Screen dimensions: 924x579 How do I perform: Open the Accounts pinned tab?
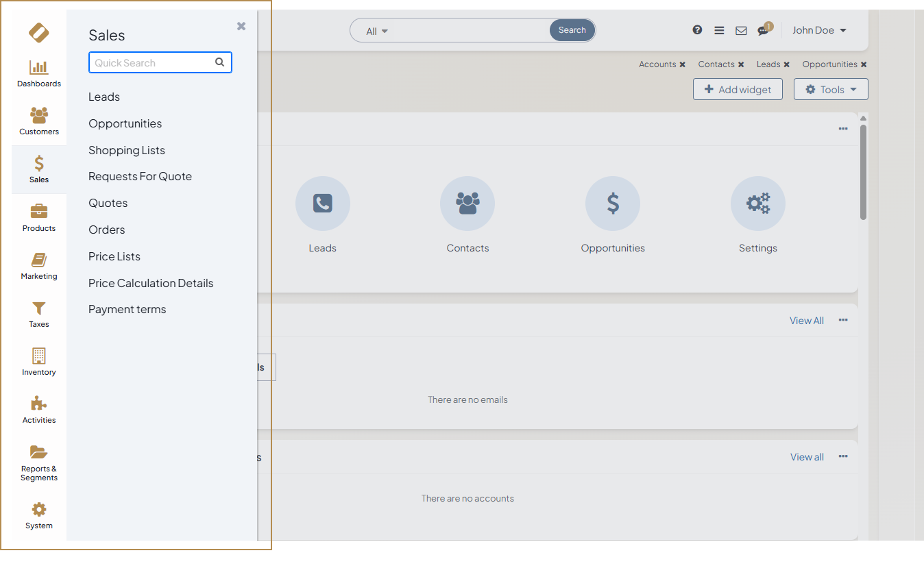(657, 64)
